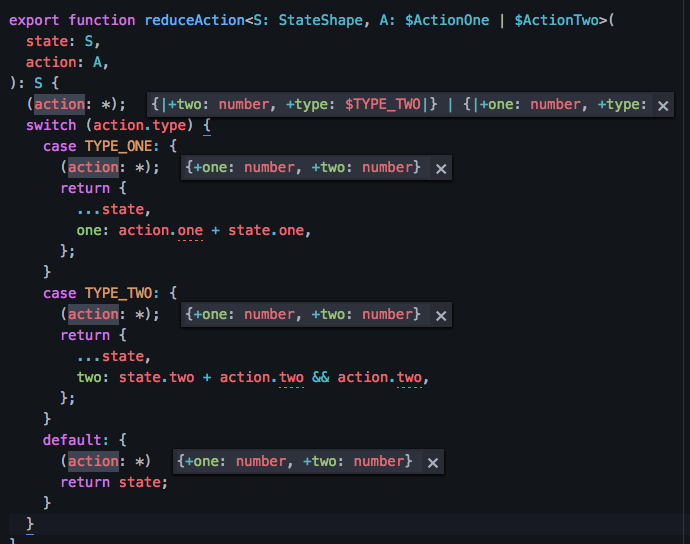Click '...state,' spread in TYPE_TWO return
690x544 pixels.
coord(114,357)
